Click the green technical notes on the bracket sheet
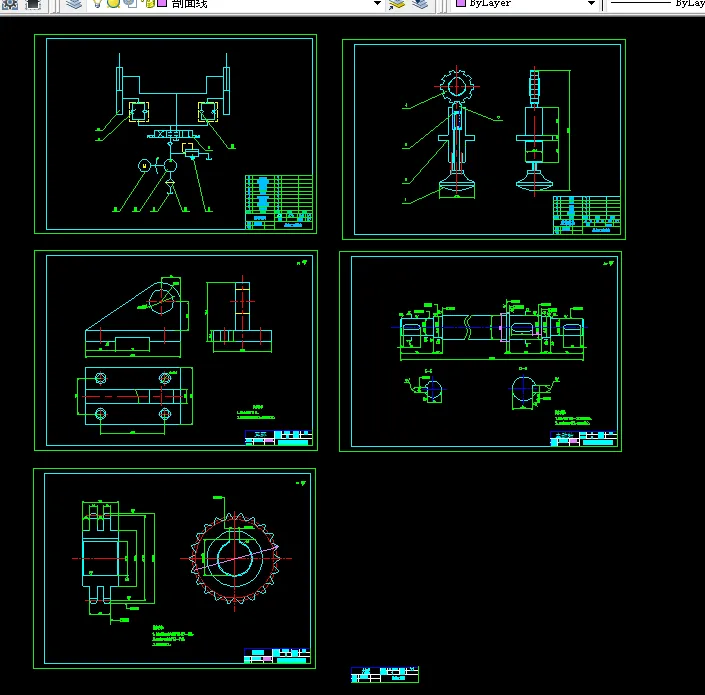The image size is (705, 695). coord(255,413)
